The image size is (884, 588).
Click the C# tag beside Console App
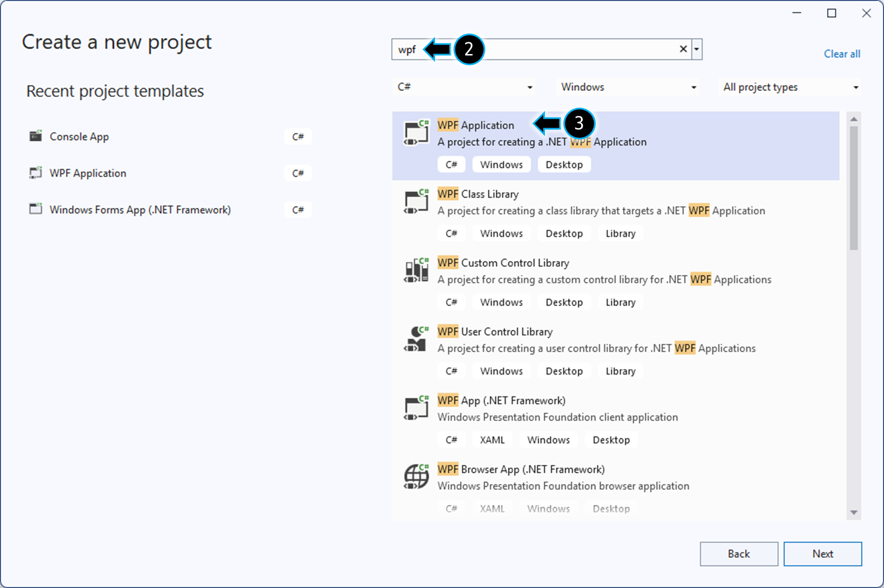(x=298, y=137)
